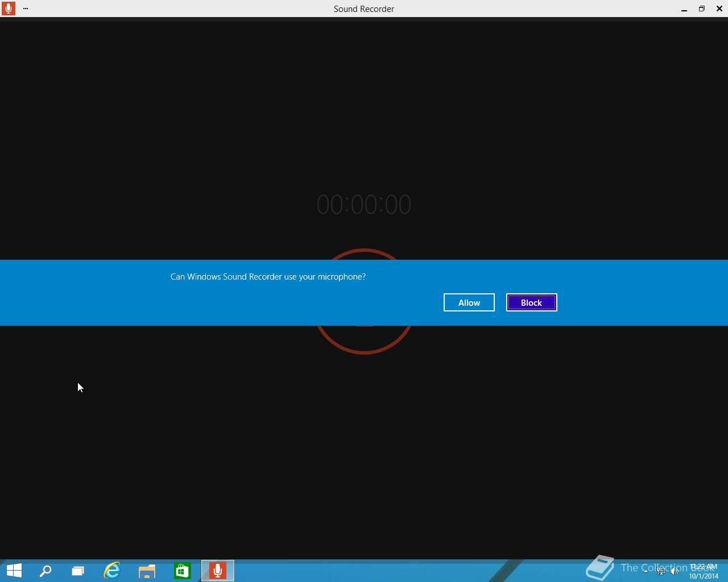Open File Explorer from the taskbar

(147, 571)
